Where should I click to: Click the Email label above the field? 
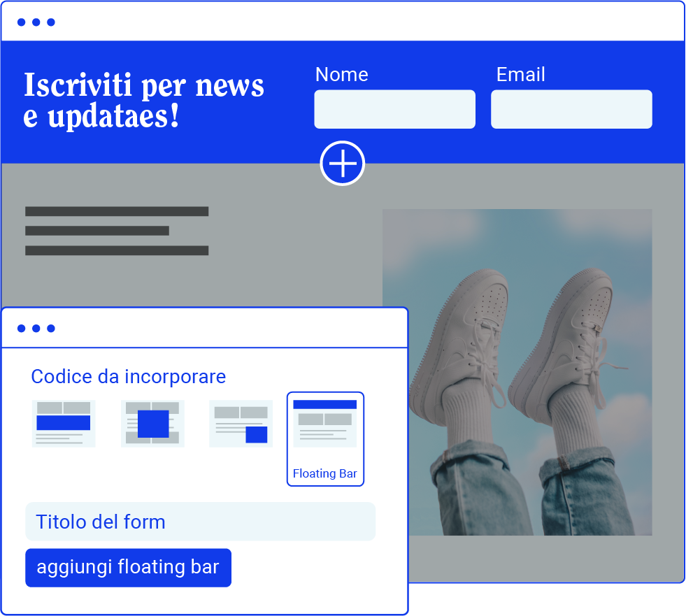[520, 75]
